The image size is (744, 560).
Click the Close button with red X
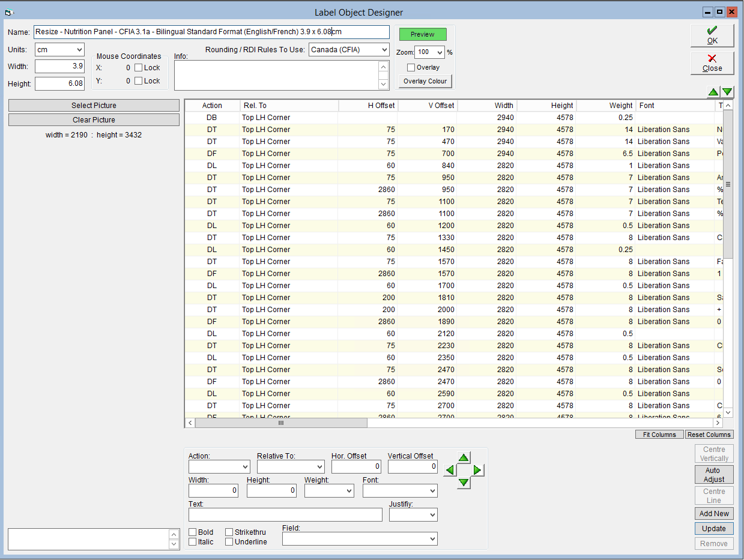(x=712, y=63)
